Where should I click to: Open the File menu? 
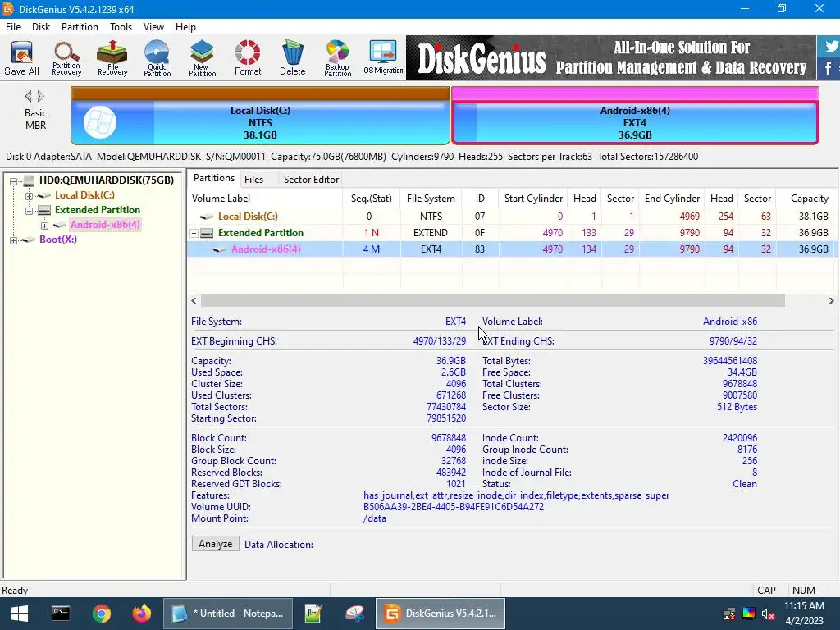click(x=13, y=27)
